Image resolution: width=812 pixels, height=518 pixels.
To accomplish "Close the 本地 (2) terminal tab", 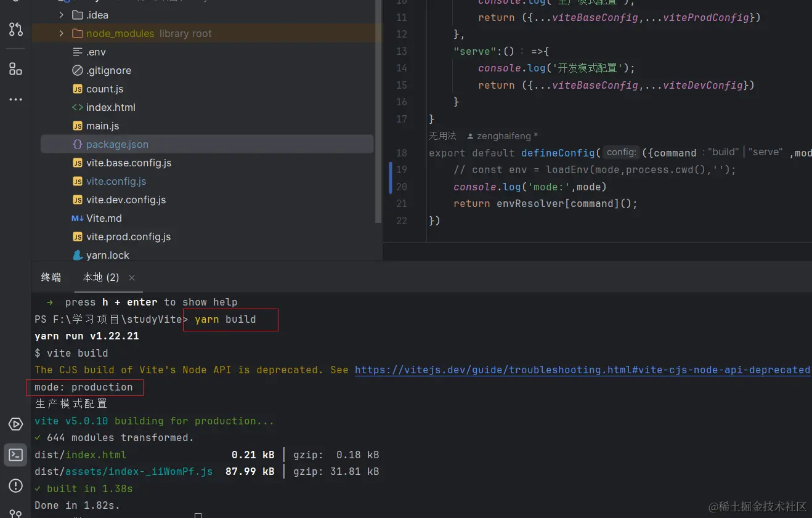I will pyautogui.click(x=132, y=278).
